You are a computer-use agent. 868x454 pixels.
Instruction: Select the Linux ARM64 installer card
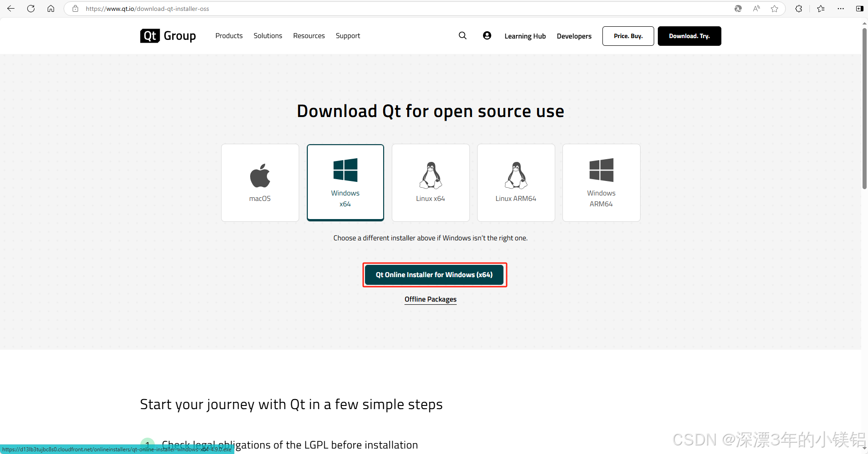tap(516, 183)
